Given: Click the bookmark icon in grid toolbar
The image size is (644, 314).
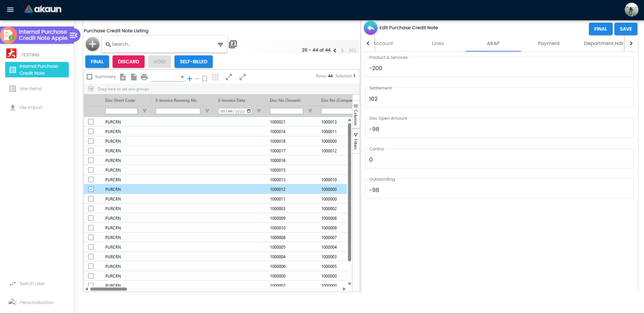Looking at the screenshot, I should [205, 79].
